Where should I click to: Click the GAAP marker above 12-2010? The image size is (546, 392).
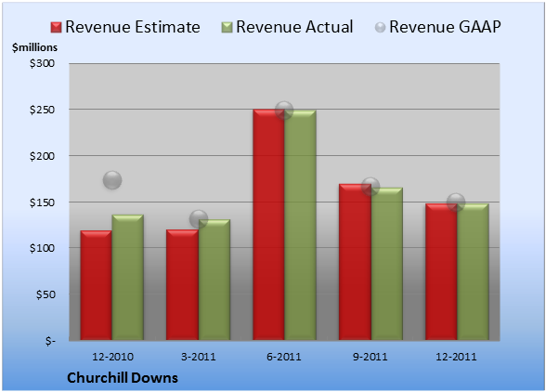[112, 180]
